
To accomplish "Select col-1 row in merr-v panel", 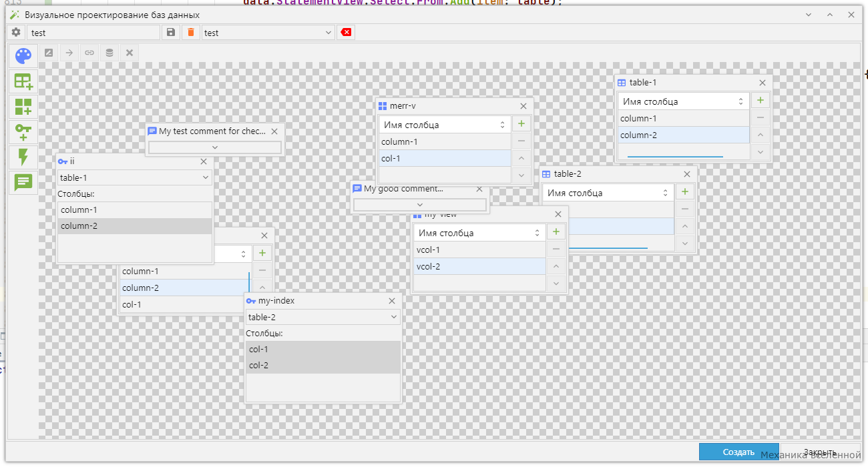I will (445, 158).
